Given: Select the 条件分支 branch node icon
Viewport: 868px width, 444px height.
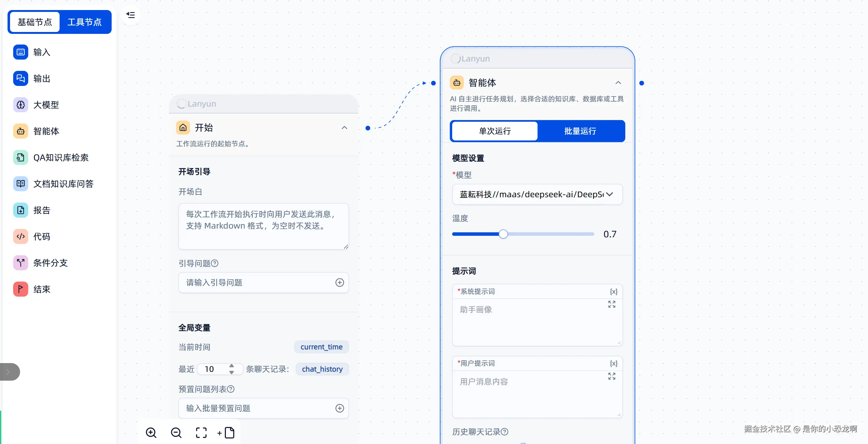Looking at the screenshot, I should (21, 263).
